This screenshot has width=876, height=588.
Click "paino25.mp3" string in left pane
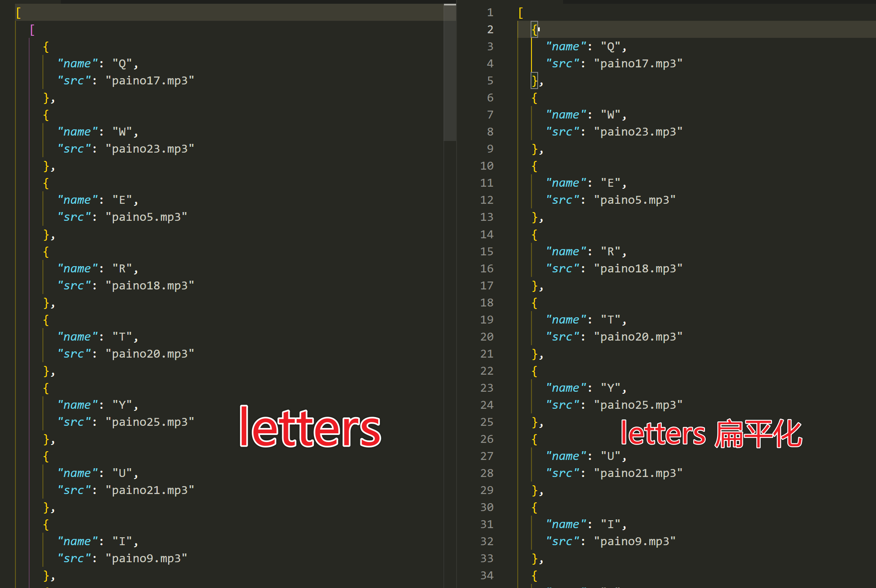(150, 422)
